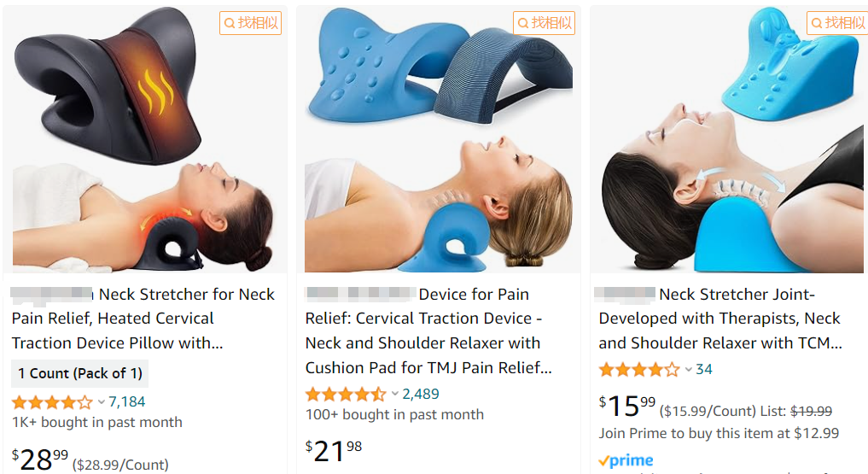View the 2,489 reviews count link
The image size is (868, 474).
pyautogui.click(x=421, y=395)
